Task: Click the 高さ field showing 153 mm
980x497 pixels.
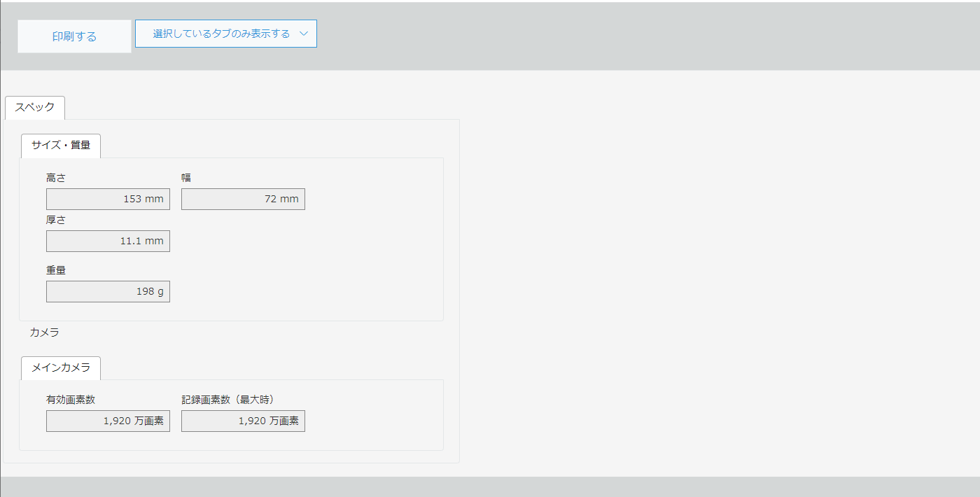Action: click(x=108, y=199)
